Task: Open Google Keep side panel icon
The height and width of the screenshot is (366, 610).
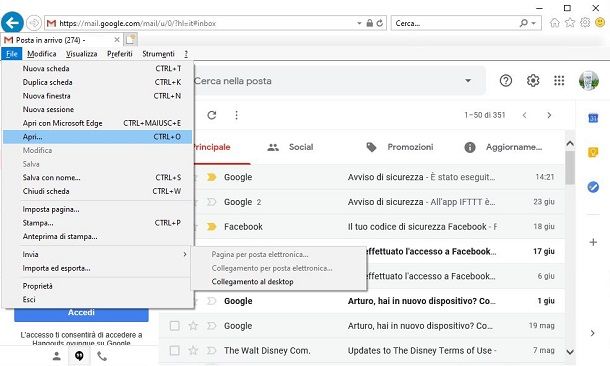Action: tap(593, 152)
